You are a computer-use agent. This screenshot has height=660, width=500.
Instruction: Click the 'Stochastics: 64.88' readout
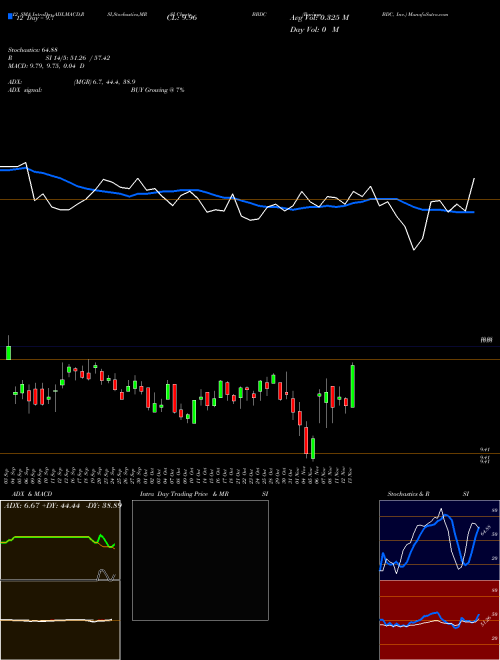pos(31,51)
